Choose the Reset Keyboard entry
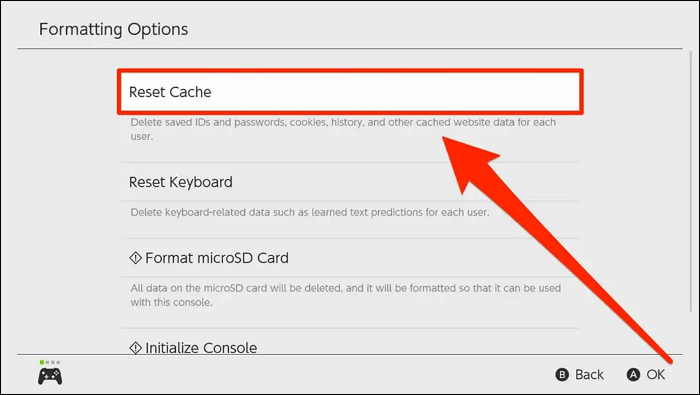The image size is (700, 395). tap(350, 182)
